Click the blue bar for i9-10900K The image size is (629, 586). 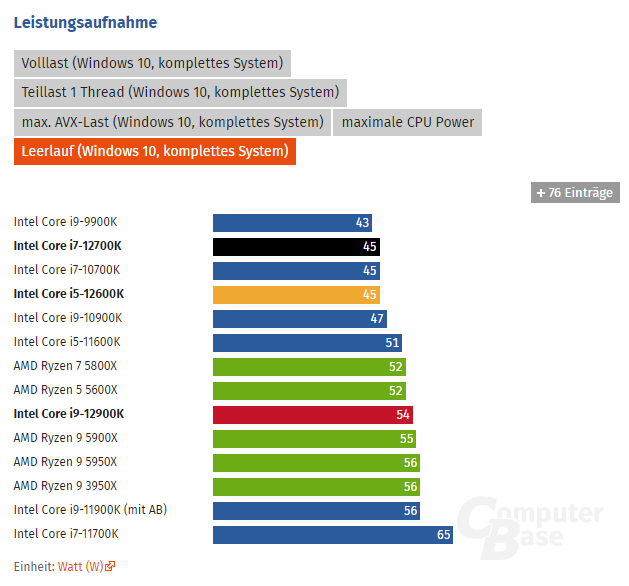point(300,319)
